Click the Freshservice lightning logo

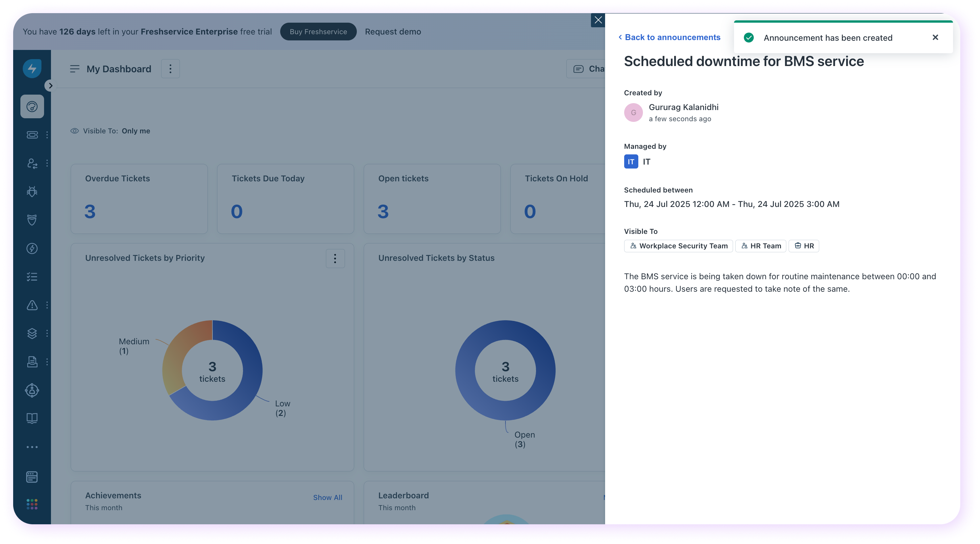(32, 69)
